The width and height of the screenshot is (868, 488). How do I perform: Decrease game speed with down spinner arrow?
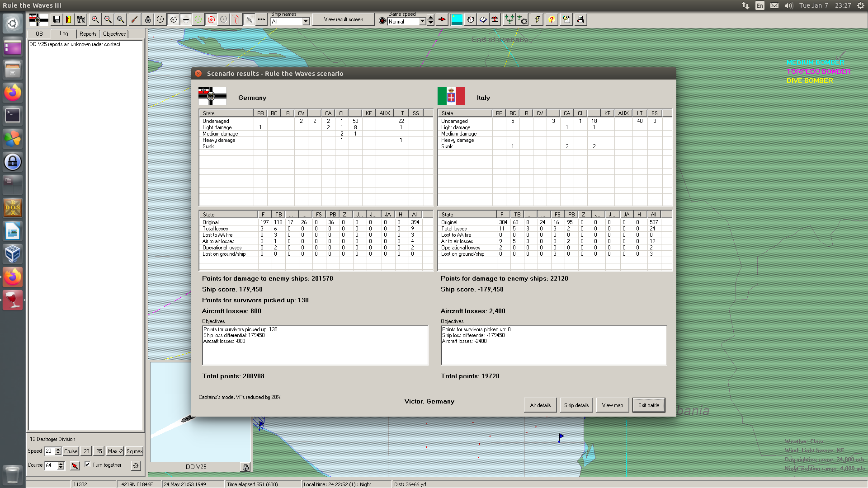click(431, 23)
